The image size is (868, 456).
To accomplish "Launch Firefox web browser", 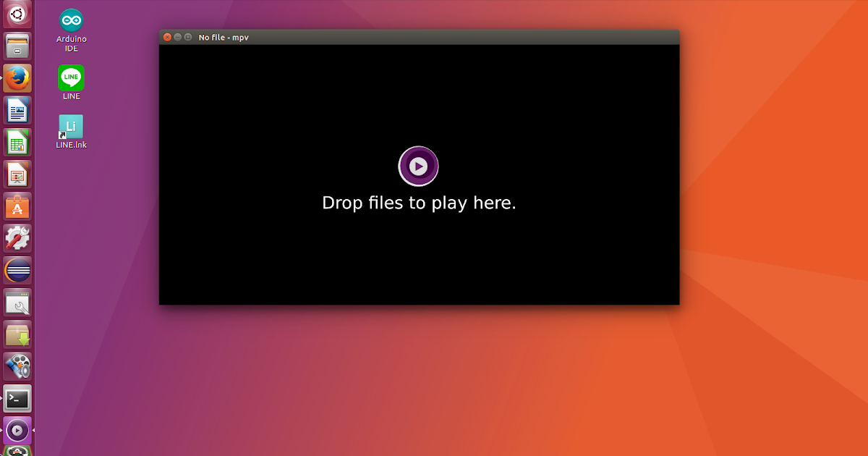I will (x=17, y=78).
